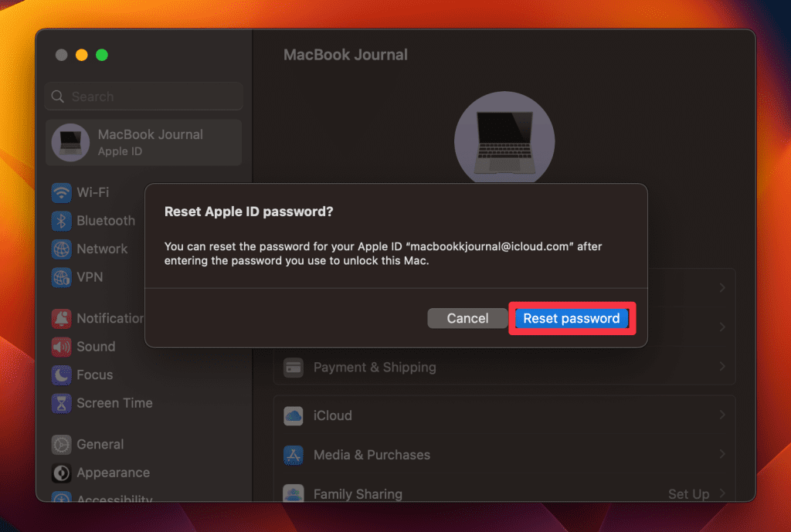Expand the iCloud row chevron
Image resolution: width=791 pixels, height=532 pixels.
pos(722,415)
